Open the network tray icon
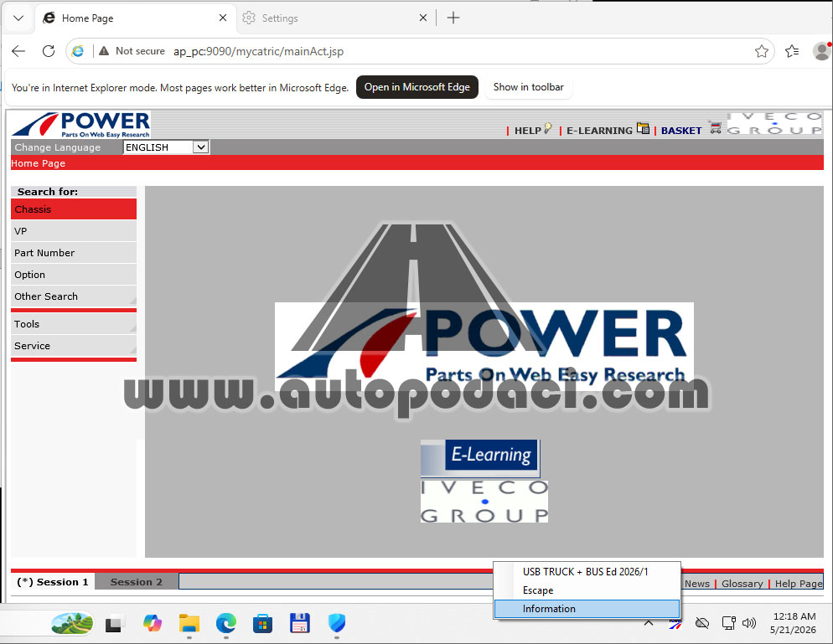 tap(728, 623)
